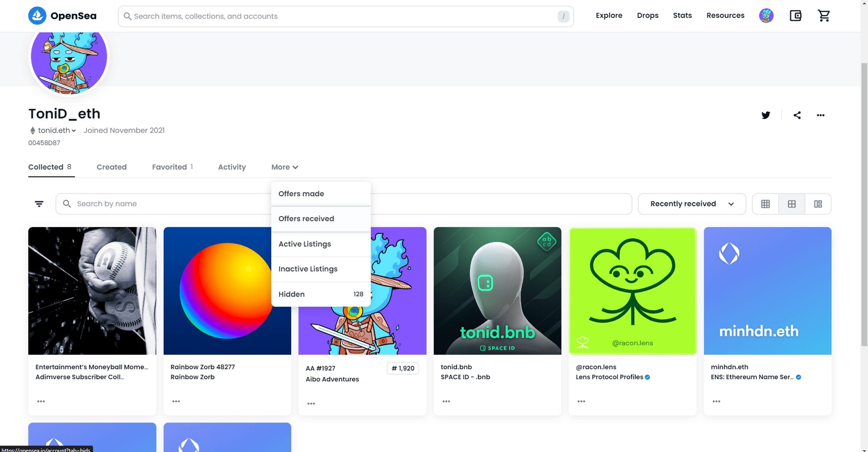Viewport: 868px width, 452px height.
Task: Click the Twitter bird icon
Action: (766, 115)
